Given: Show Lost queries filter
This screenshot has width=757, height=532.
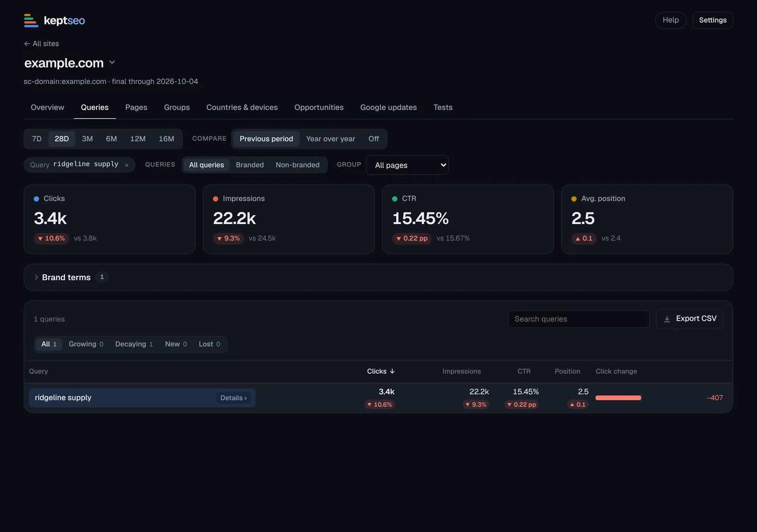Looking at the screenshot, I should pos(210,344).
